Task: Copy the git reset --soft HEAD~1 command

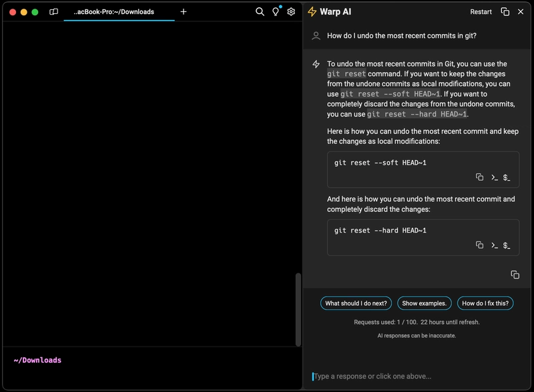Action: 479,177
